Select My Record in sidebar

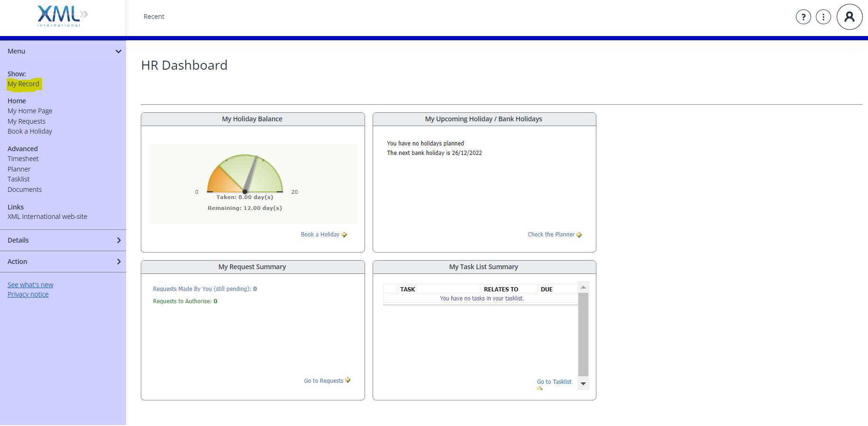pos(23,84)
